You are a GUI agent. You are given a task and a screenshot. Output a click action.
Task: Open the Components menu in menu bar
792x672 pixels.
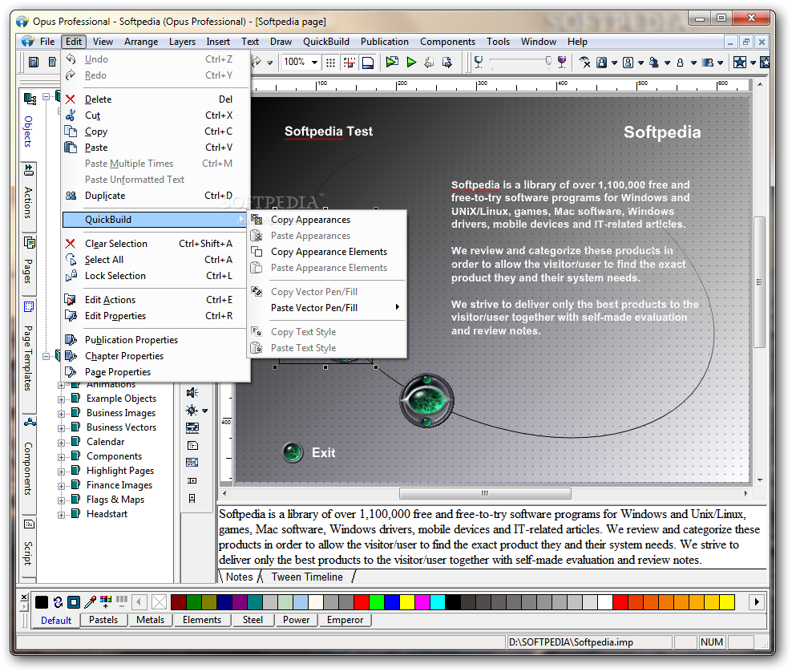pyautogui.click(x=447, y=42)
